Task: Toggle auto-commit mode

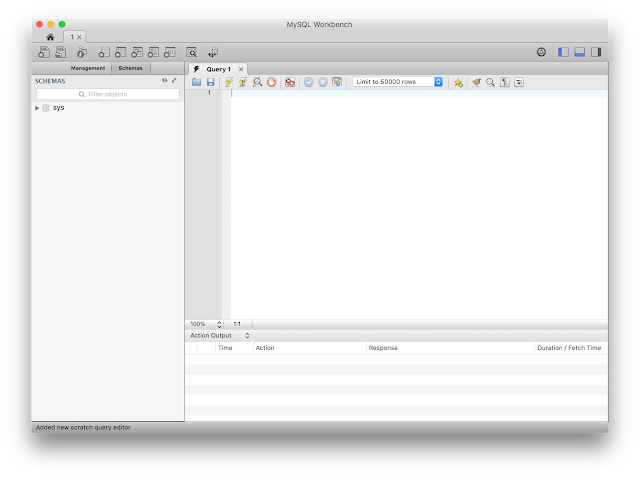Action: (x=337, y=82)
